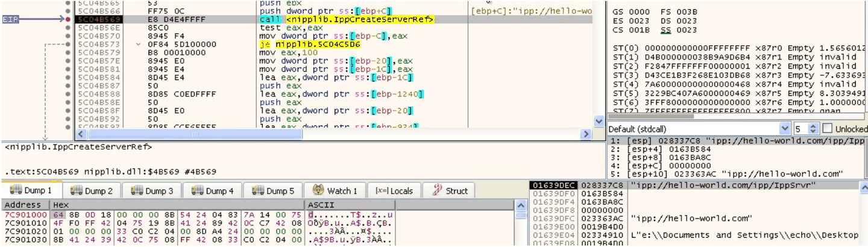Click the disassembly vertical scrollbar down arrow
Image resolution: width=868 pixels, height=247 pixels.
(599, 122)
